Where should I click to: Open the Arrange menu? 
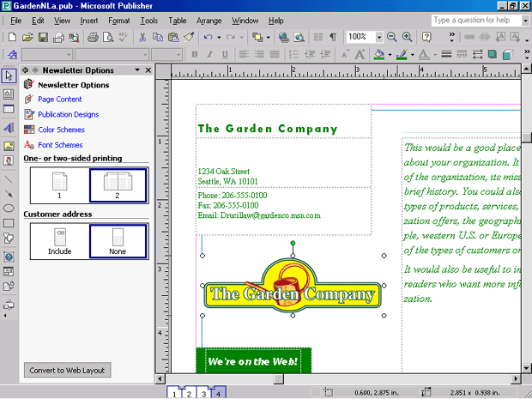[209, 21]
